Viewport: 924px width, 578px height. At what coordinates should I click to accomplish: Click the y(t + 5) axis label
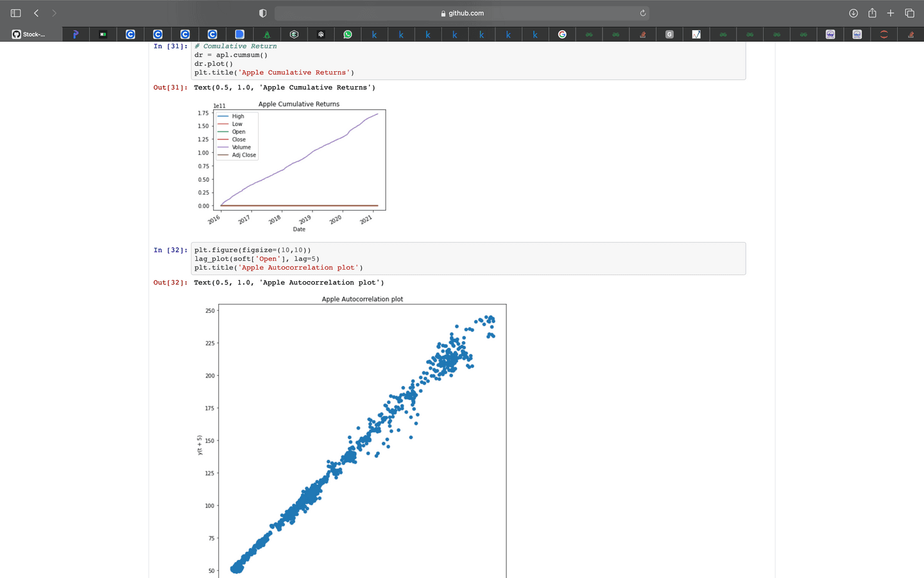[200, 445]
